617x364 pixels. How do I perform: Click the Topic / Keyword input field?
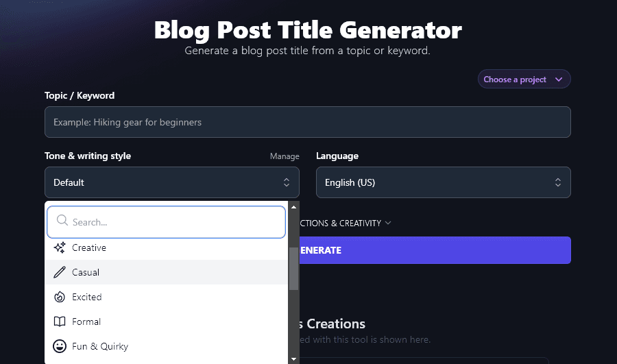307,122
